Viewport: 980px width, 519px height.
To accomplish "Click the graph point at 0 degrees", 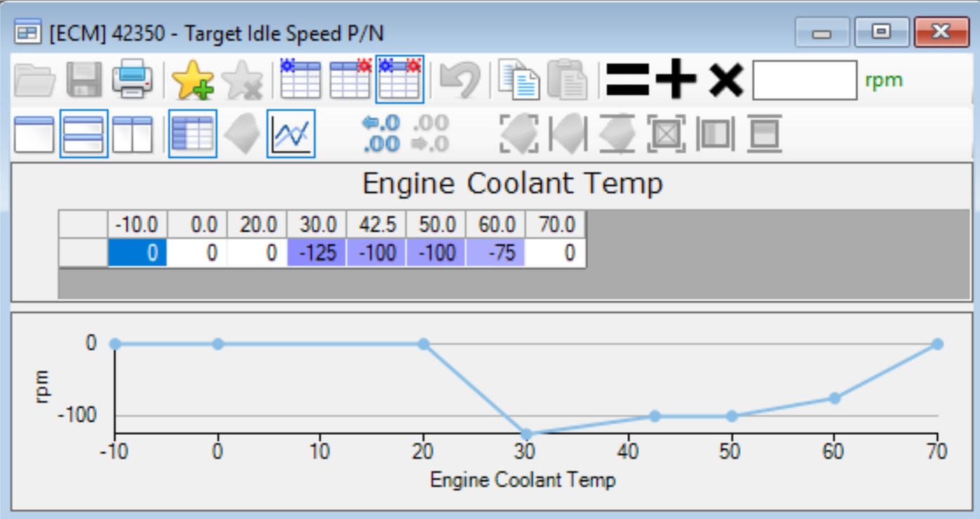I will pyautogui.click(x=217, y=344).
